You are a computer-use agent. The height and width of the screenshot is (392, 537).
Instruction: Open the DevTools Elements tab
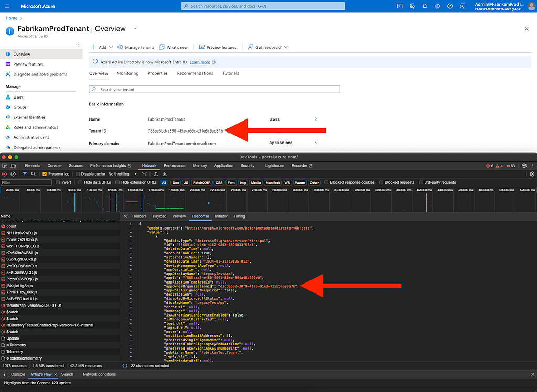(x=32, y=166)
